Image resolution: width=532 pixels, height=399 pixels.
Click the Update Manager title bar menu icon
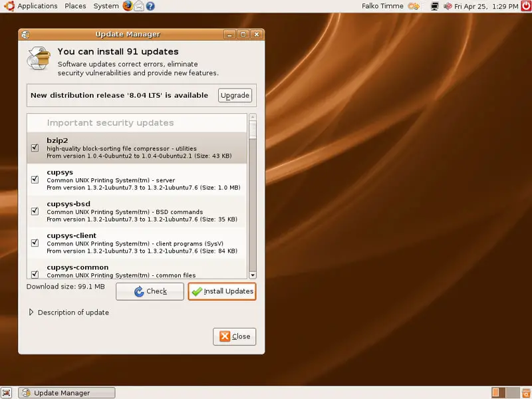25,35
